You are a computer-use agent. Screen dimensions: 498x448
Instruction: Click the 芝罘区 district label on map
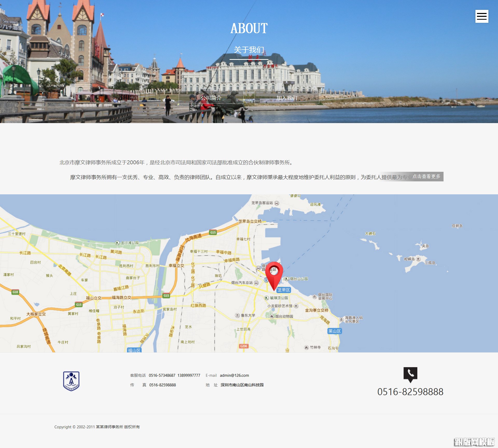(x=283, y=290)
